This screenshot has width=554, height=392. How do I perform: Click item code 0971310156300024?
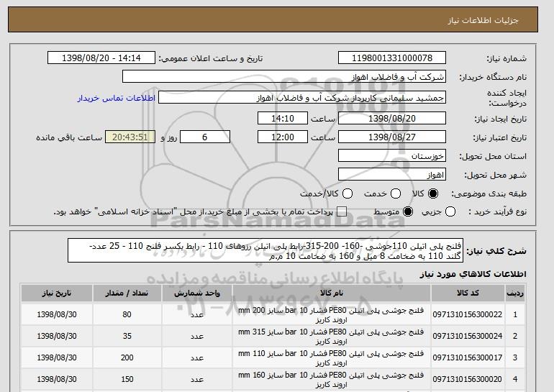467,336
